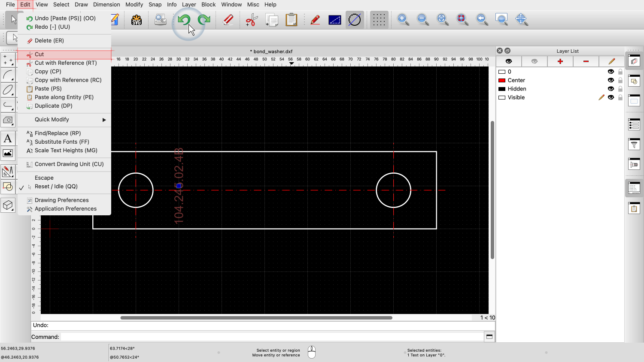
Task: Toggle visibility of the Hidden layer
Action: pos(611,89)
